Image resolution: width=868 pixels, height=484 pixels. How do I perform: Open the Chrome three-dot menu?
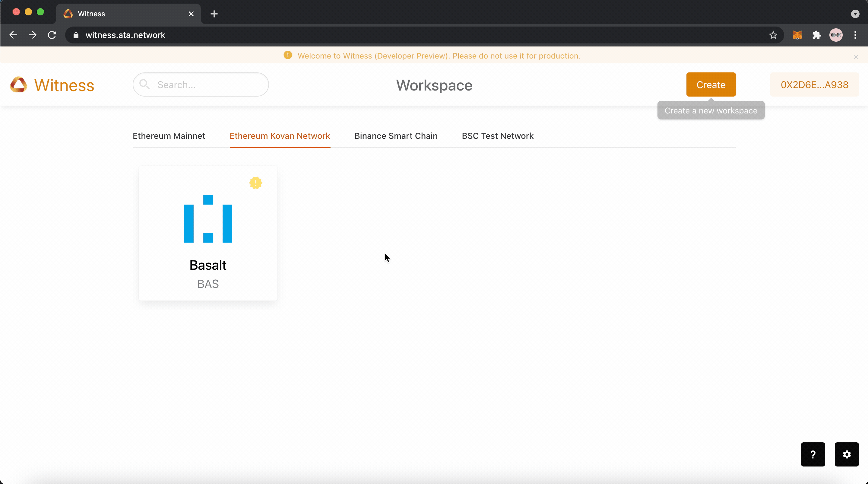[x=855, y=35]
